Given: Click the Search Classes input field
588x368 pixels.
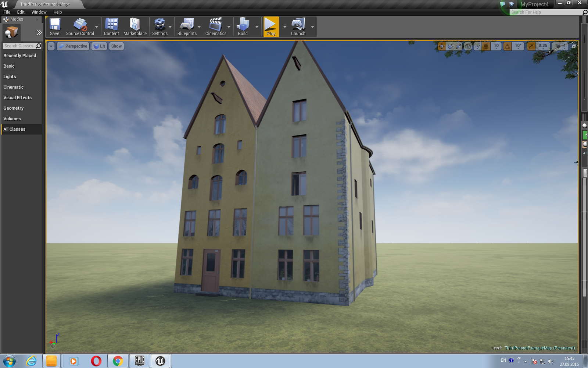Looking at the screenshot, I should (19, 46).
